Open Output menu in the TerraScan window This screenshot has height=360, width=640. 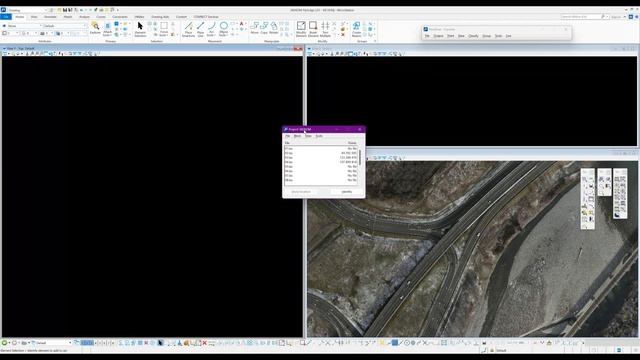(x=438, y=36)
